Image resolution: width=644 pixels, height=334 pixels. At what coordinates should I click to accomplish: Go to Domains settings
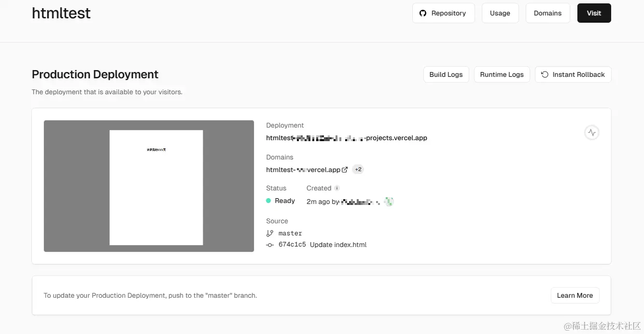tap(547, 13)
